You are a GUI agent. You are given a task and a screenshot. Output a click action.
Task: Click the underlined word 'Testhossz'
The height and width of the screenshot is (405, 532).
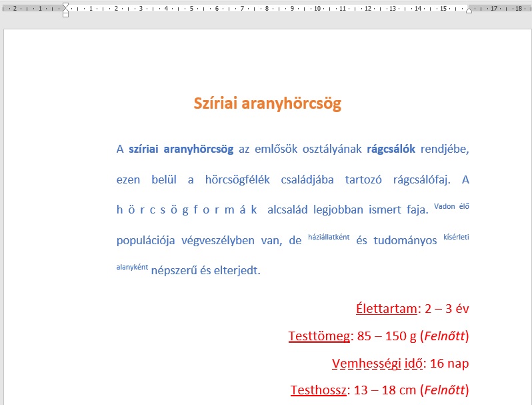coord(318,390)
